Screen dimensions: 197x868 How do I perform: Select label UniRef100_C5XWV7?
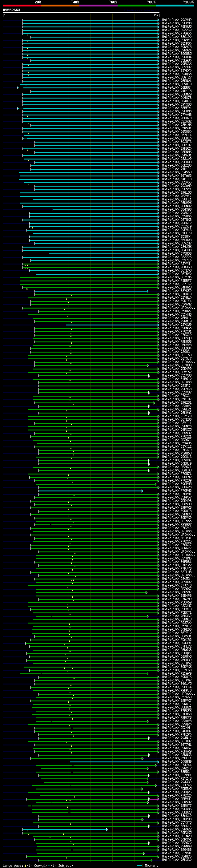point(177,311)
